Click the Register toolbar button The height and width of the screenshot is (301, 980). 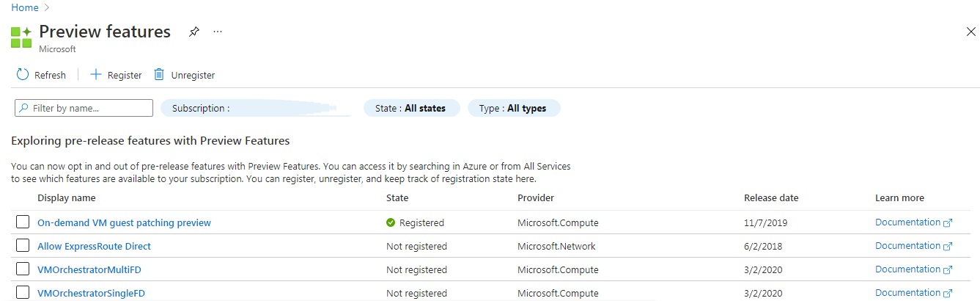(x=116, y=75)
